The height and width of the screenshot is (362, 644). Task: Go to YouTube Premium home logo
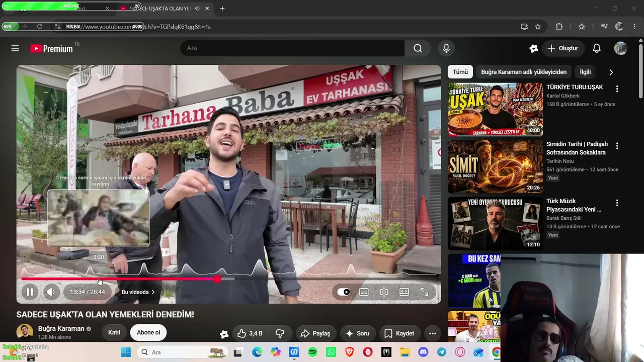tap(52, 48)
